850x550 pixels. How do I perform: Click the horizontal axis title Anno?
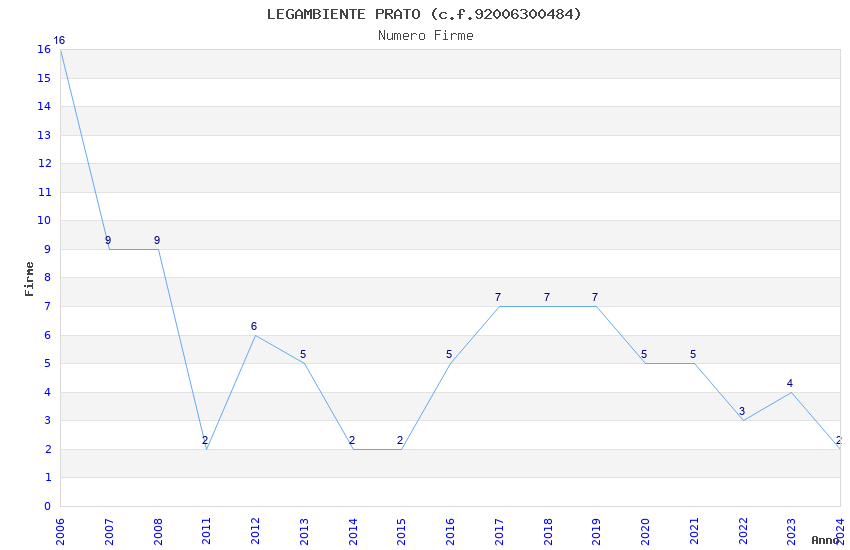[x=825, y=540]
